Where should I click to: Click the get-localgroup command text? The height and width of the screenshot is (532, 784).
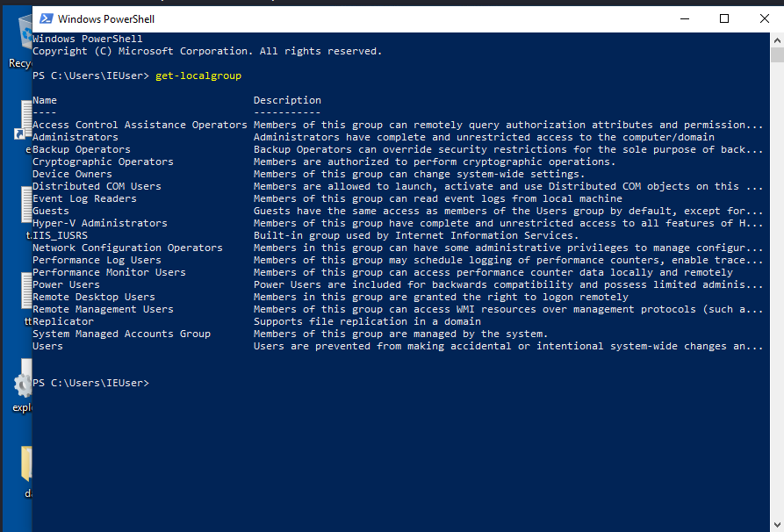198,75
